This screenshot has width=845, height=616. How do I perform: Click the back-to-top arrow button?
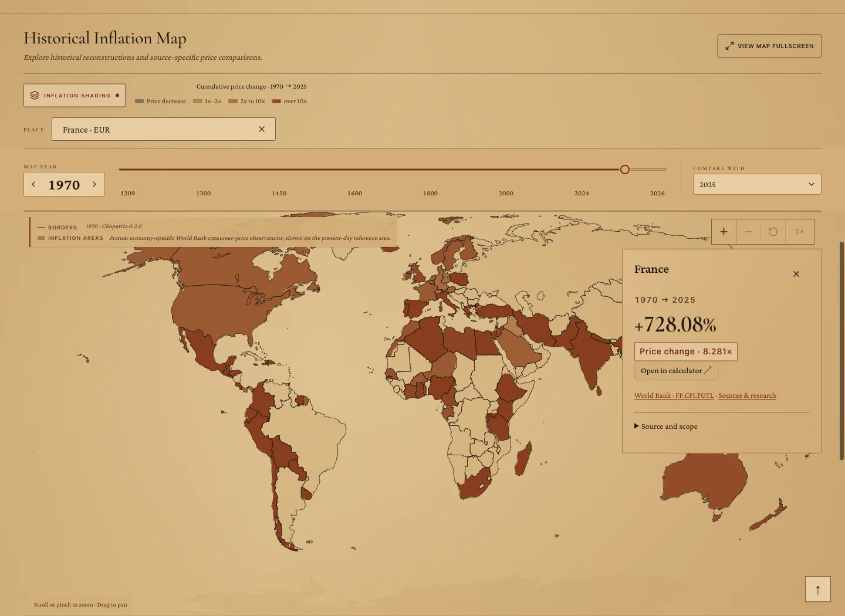coord(817,589)
